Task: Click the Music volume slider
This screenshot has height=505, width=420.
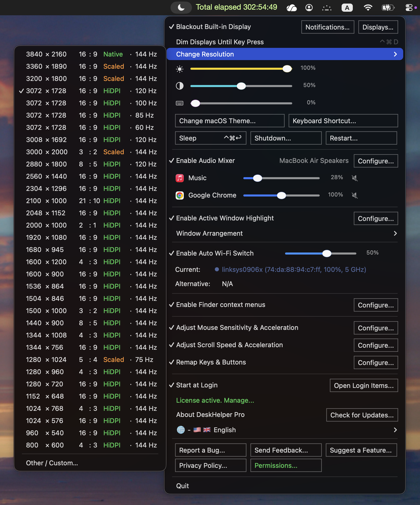Action: click(x=281, y=178)
